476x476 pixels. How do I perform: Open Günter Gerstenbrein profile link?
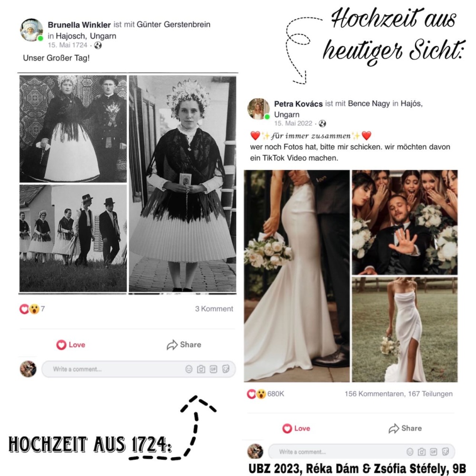coord(173,24)
